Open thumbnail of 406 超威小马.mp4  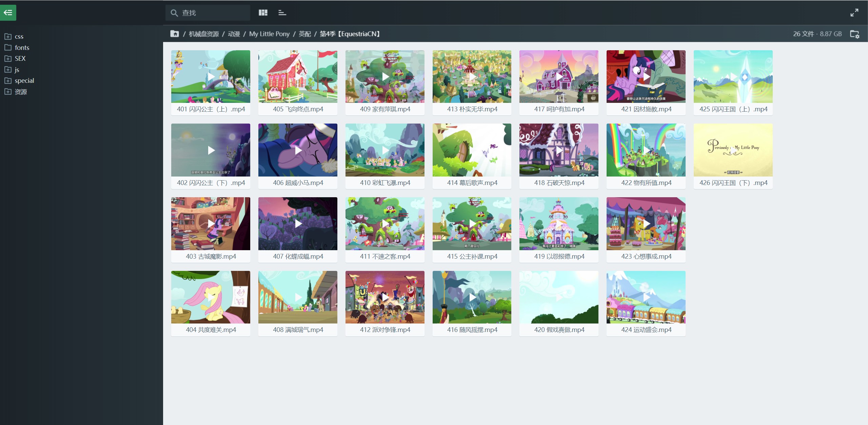298,150
